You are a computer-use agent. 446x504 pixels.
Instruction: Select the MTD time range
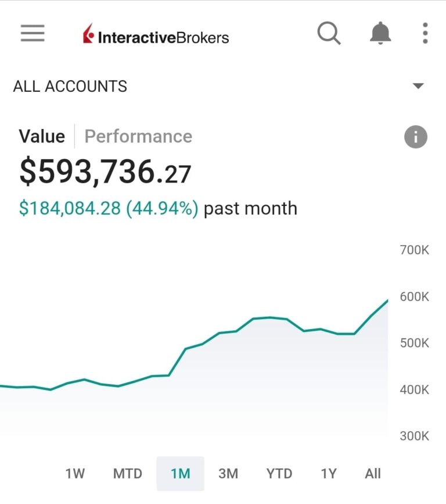127,474
